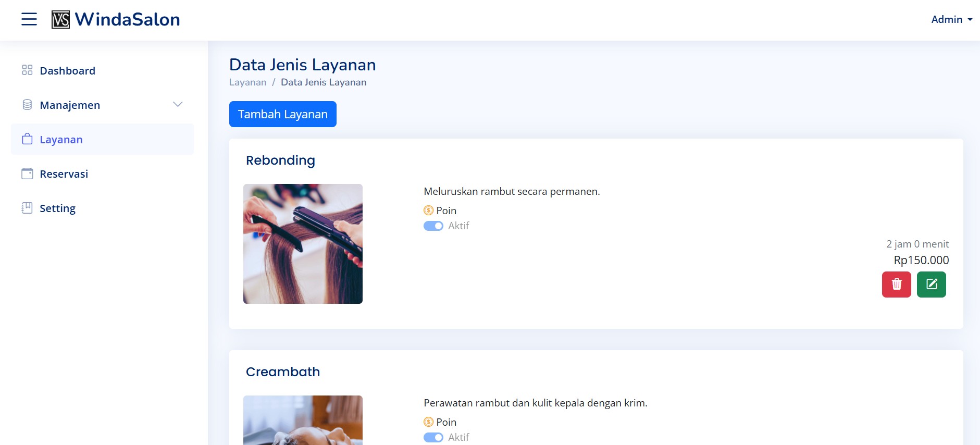The image size is (980, 445).
Task: Open Reservasi from the sidebar
Action: (x=103, y=174)
